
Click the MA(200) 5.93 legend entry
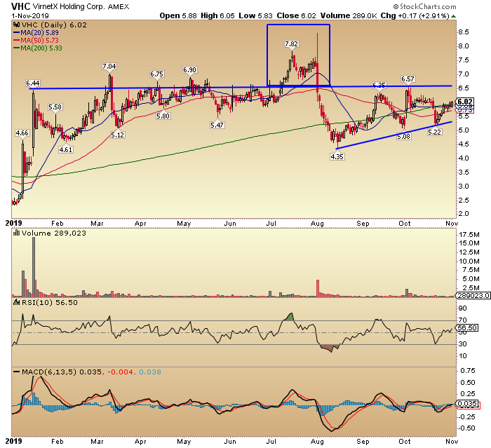tap(38, 48)
